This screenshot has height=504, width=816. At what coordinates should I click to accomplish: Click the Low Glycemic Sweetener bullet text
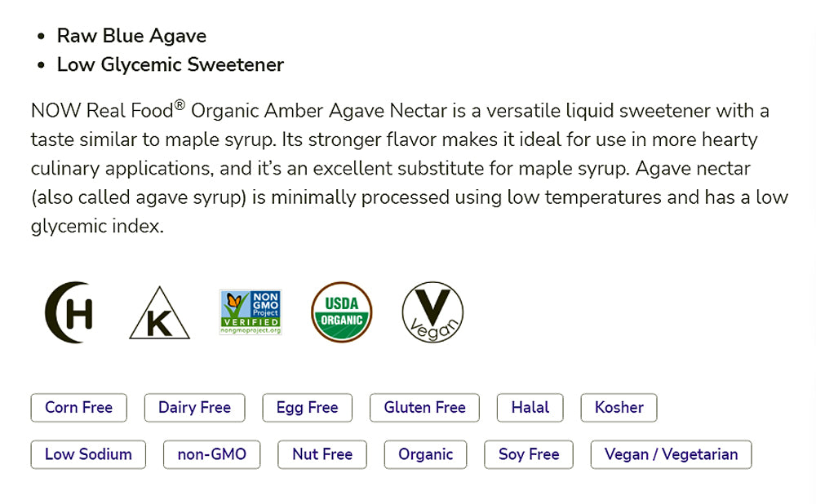(x=170, y=64)
